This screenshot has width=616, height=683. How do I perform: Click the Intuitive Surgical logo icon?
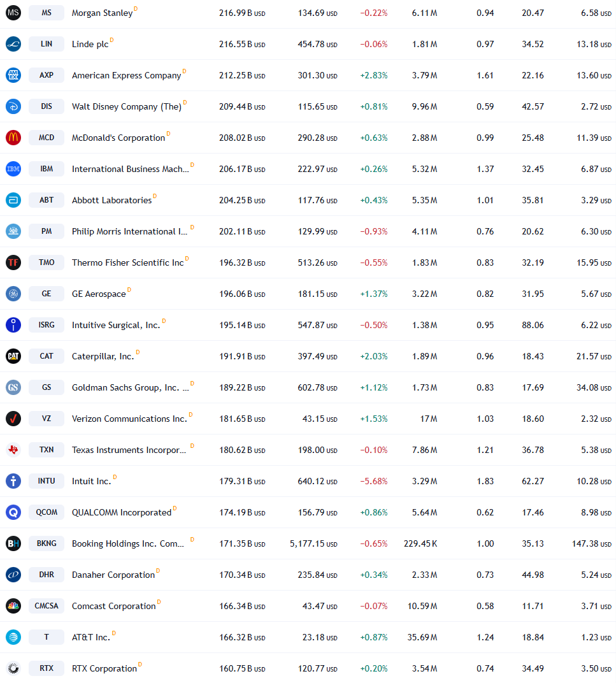coord(13,325)
